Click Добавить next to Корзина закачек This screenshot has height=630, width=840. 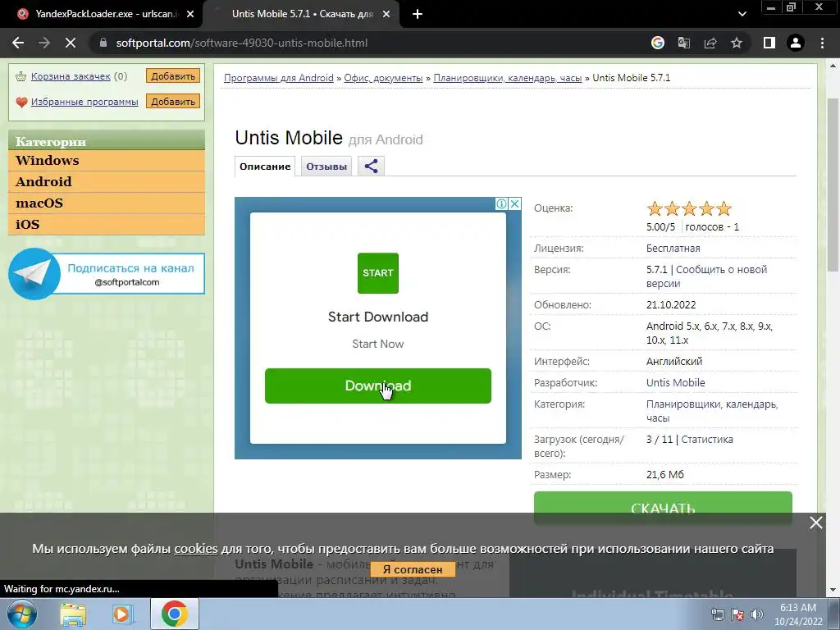(x=173, y=76)
